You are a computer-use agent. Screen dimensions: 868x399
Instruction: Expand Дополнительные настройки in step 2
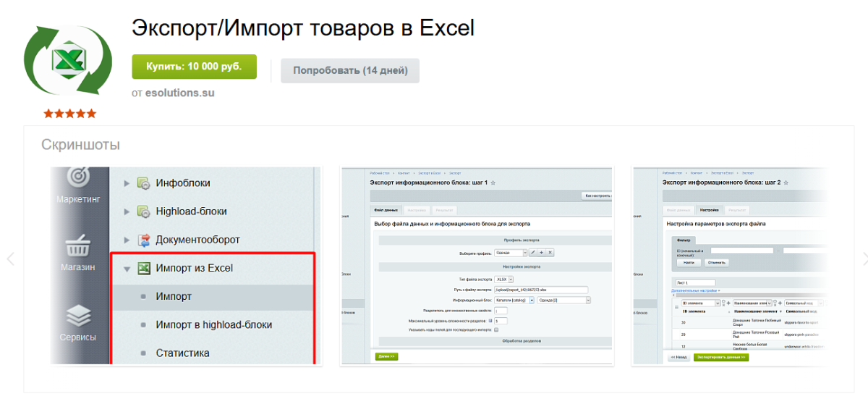(696, 290)
